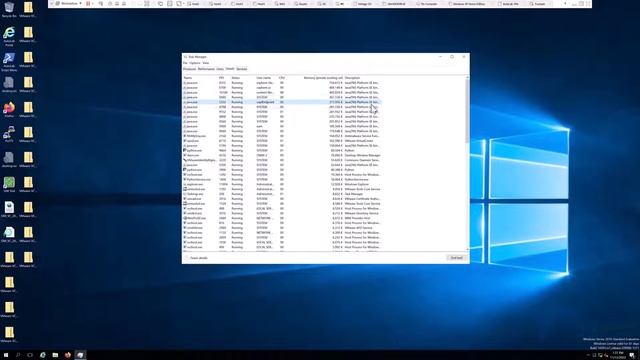The image size is (640, 360).
Task: Sort by the CPU column header
Action: pos(282,78)
